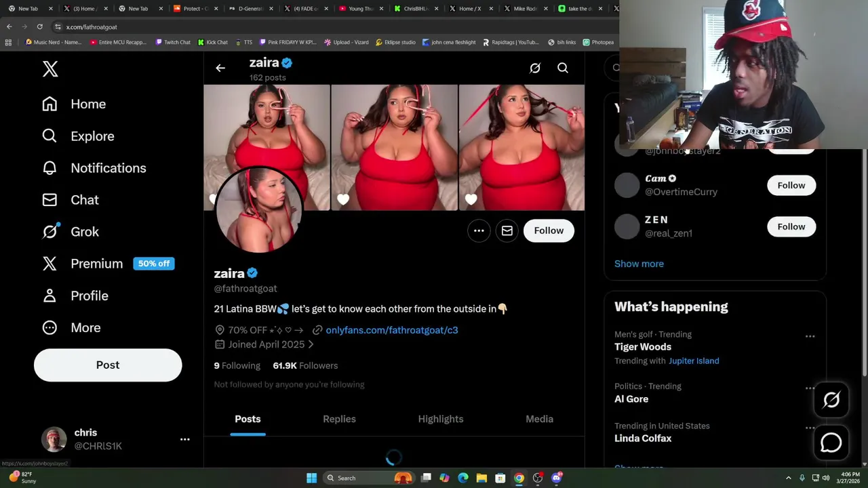
Task: Expand the Joined April 2025 chevron
Action: coord(311,344)
